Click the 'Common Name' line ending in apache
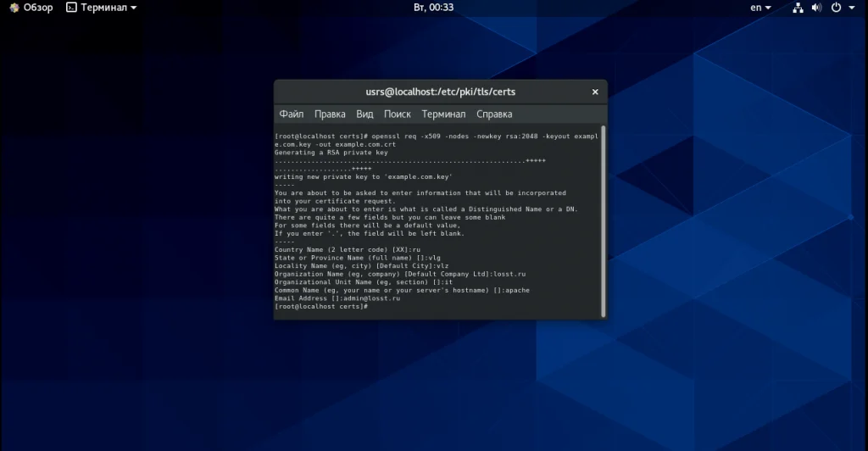Image resolution: width=868 pixels, height=451 pixels. [402, 290]
